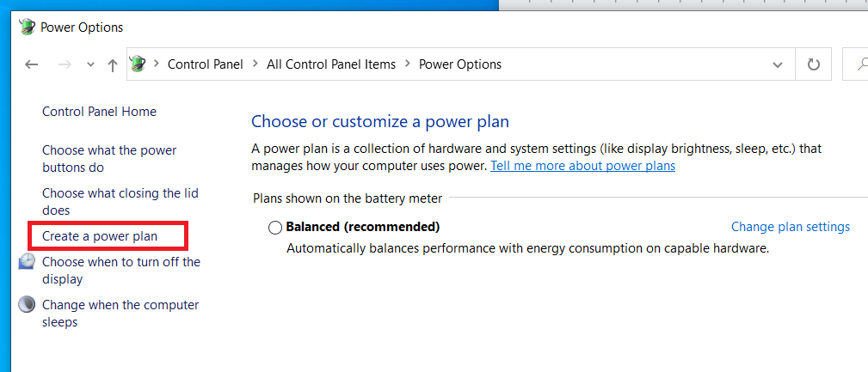Select the Balanced (recommended) power plan
This screenshot has height=372, width=868.
point(275,228)
